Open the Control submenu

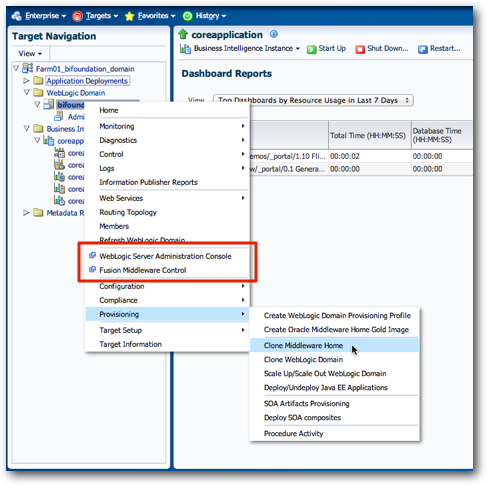[167, 154]
